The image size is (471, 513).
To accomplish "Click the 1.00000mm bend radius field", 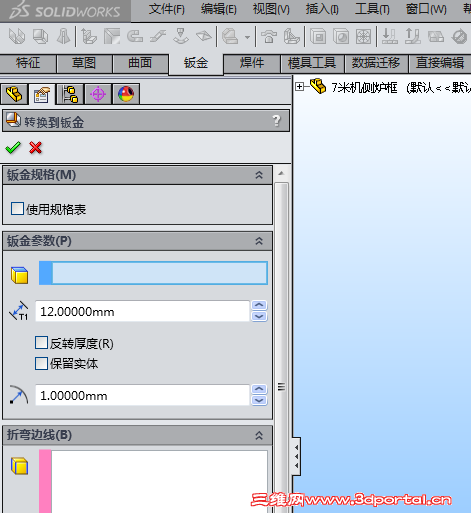I will (x=143, y=395).
